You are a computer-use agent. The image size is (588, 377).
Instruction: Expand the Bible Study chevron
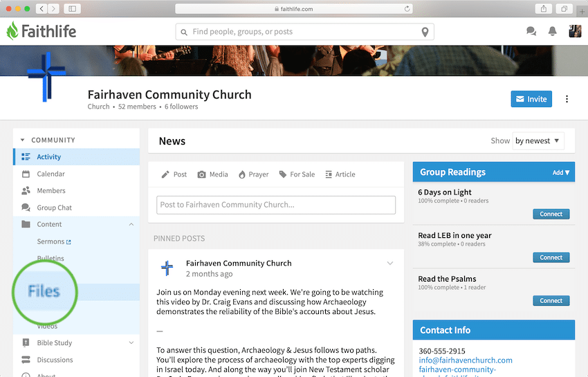click(x=131, y=342)
